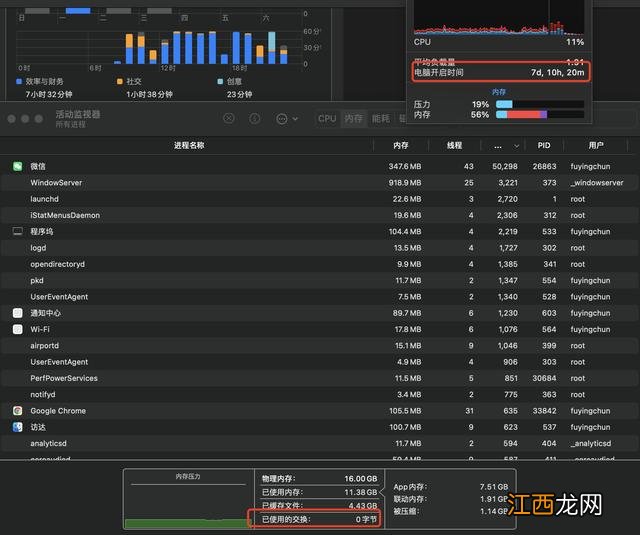Viewport: 640px width, 535px height.
Task: Select the airportd process row
Action: pyautogui.click(x=318, y=346)
